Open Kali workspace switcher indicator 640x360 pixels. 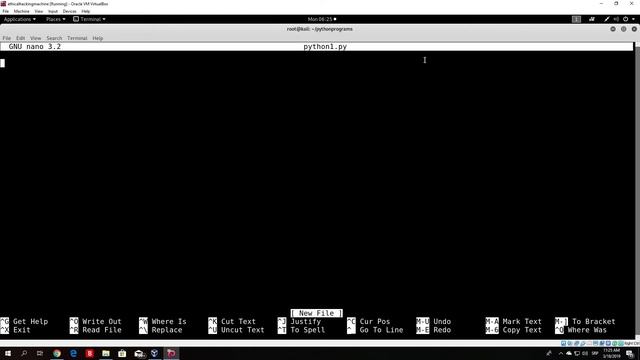coord(576,19)
